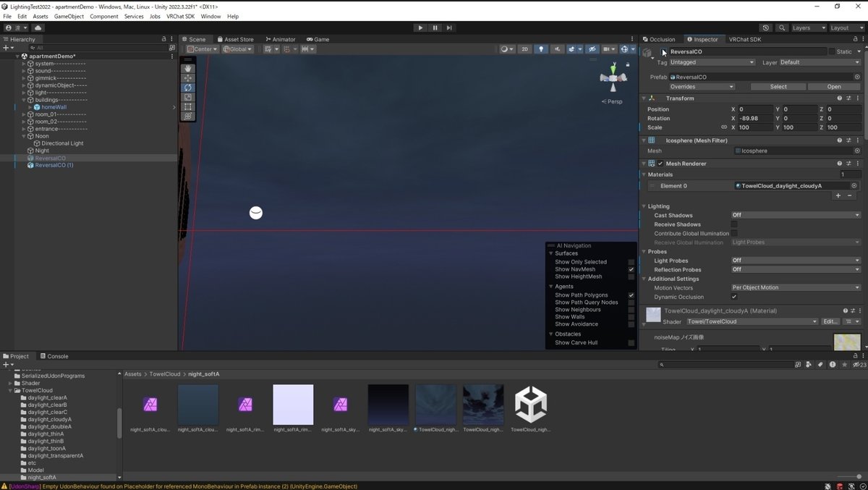
Task: Click the Play button
Action: click(x=420, y=28)
